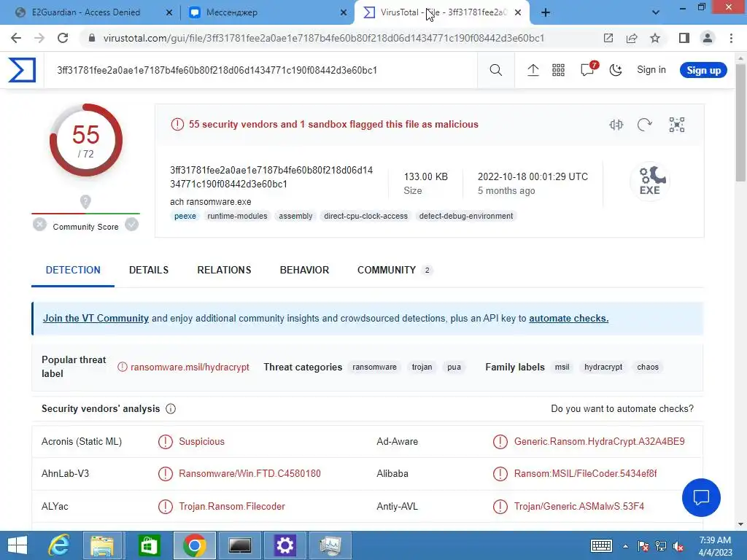Click community score negative vote icon
The width and height of the screenshot is (747, 560).
click(x=40, y=225)
